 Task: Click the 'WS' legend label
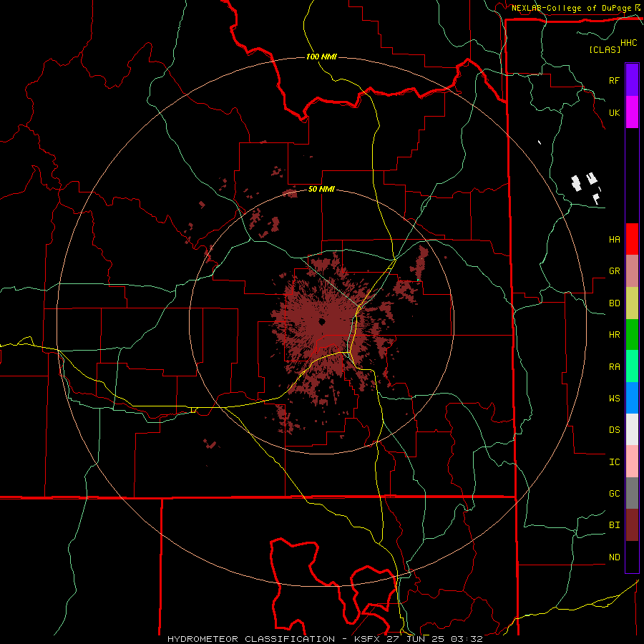click(614, 398)
